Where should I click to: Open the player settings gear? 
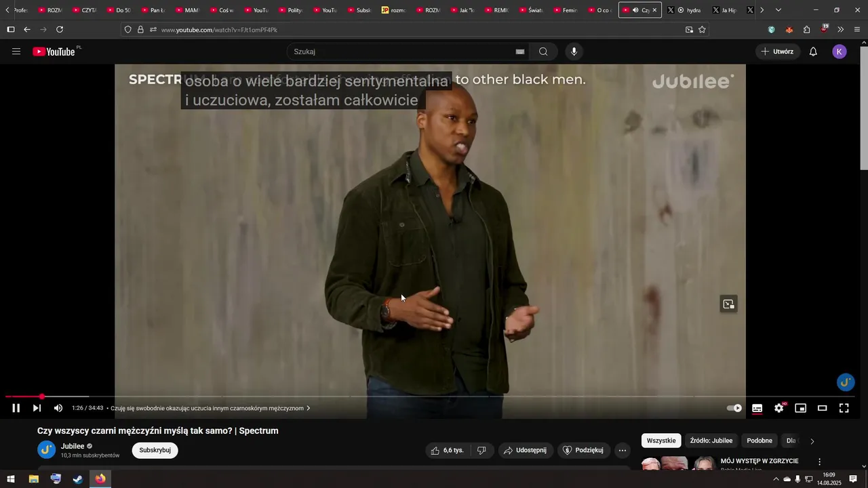pos(779,408)
